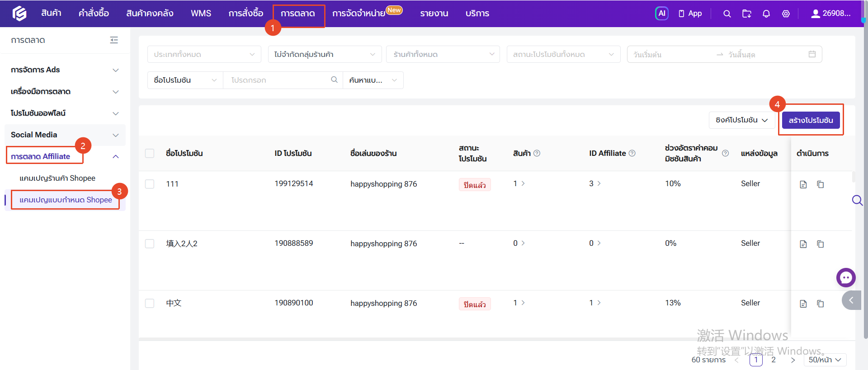Viewport: 868px width, 370px height.
Task: Go to page 2 in pagination
Action: [x=774, y=360]
